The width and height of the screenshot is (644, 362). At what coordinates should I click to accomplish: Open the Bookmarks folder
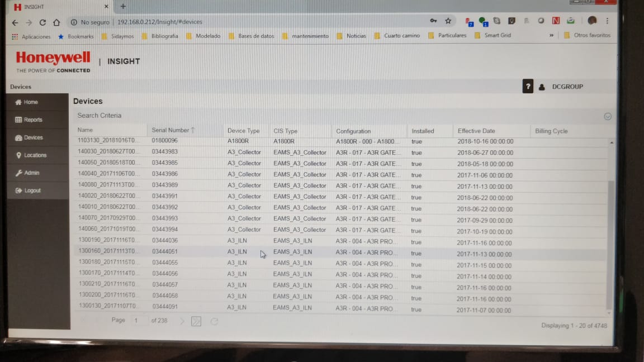pos(76,36)
